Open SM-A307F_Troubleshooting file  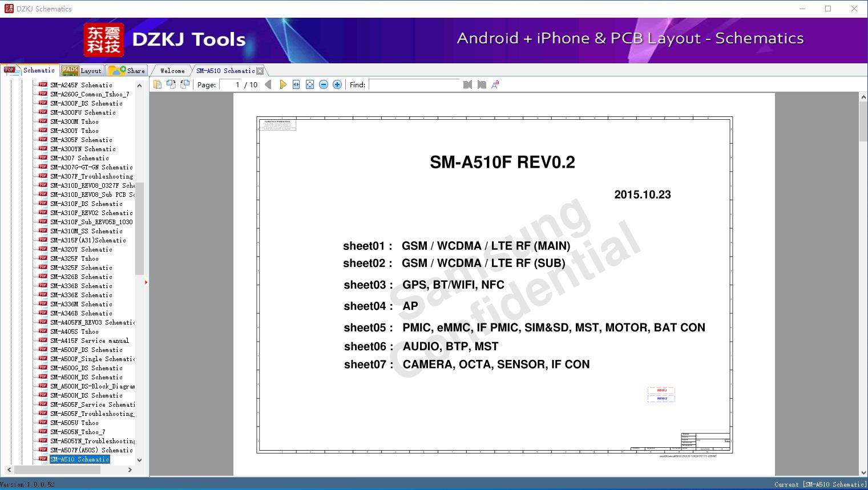click(x=91, y=176)
